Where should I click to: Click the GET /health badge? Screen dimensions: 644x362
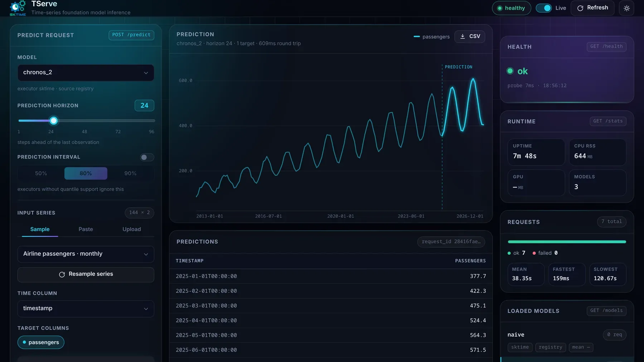606,47
